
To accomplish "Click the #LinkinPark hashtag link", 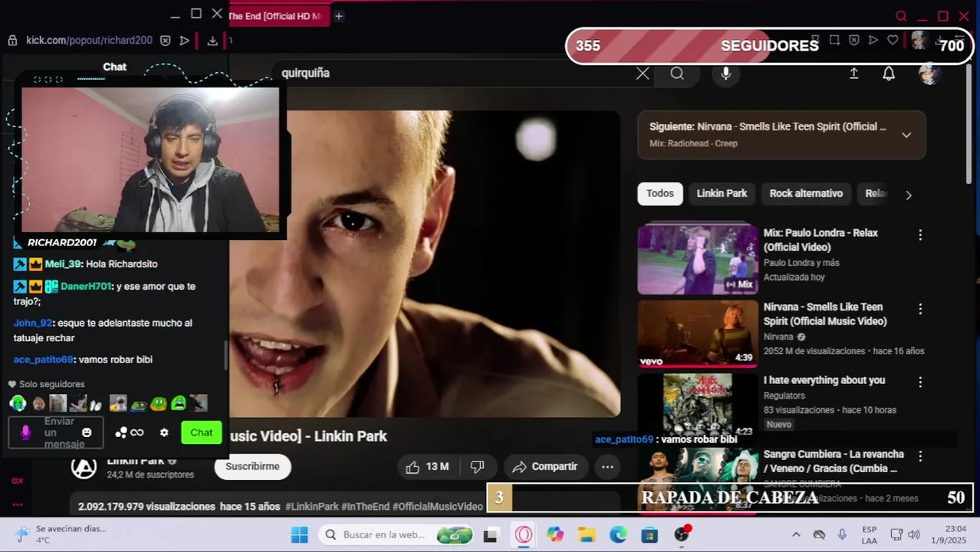I will [312, 507].
